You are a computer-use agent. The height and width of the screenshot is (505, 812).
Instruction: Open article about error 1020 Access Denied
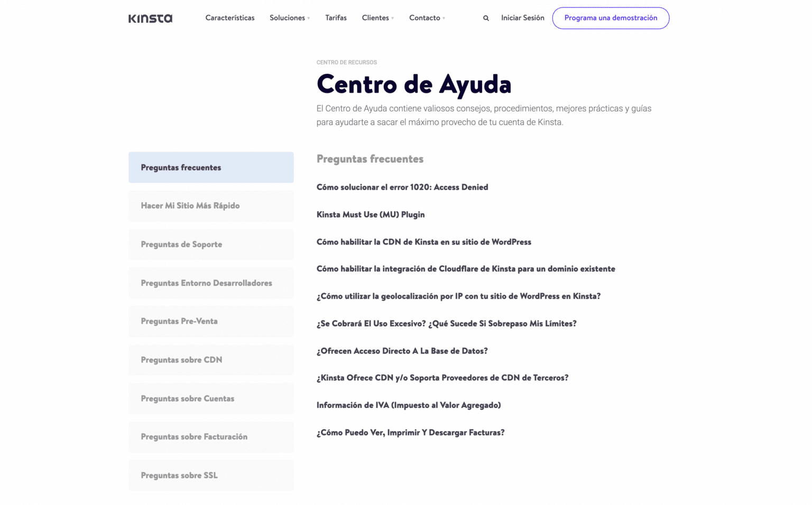[x=402, y=187]
